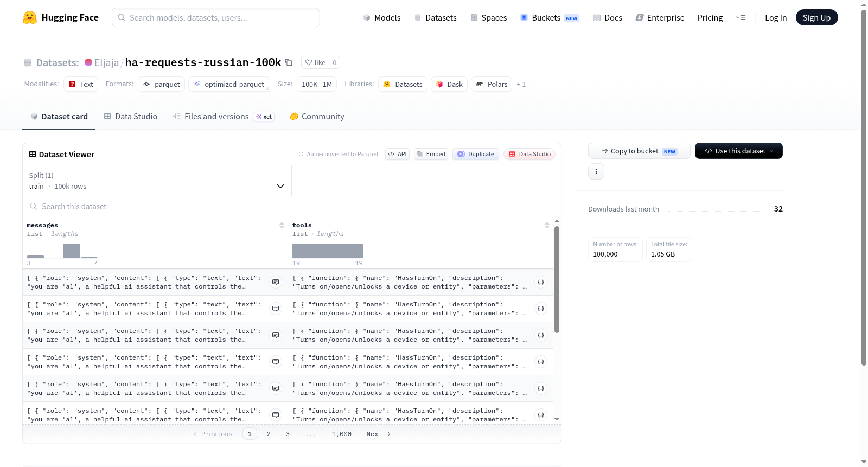
Task: Open the navigation more-menu icon
Action: pos(741,17)
